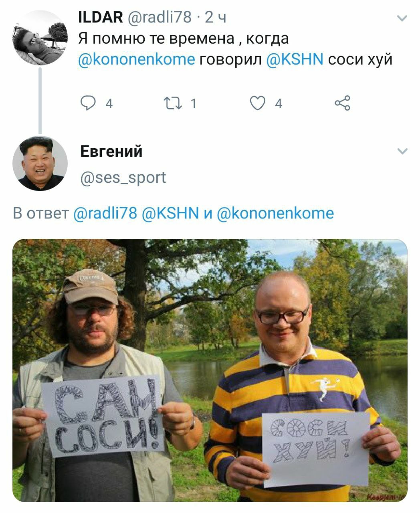Open @kononenkome link in reply line
420x513 pixels.
[275, 213]
